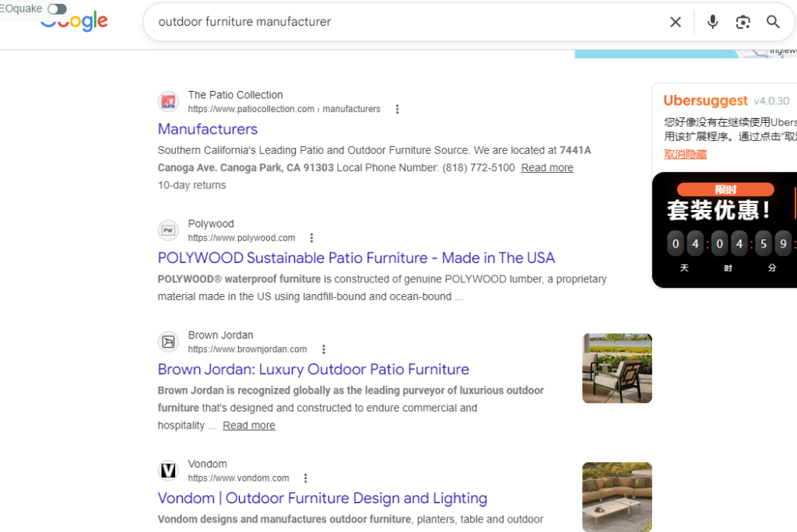Click the Brown Jordan favicon
The image size is (797, 532).
(168, 342)
